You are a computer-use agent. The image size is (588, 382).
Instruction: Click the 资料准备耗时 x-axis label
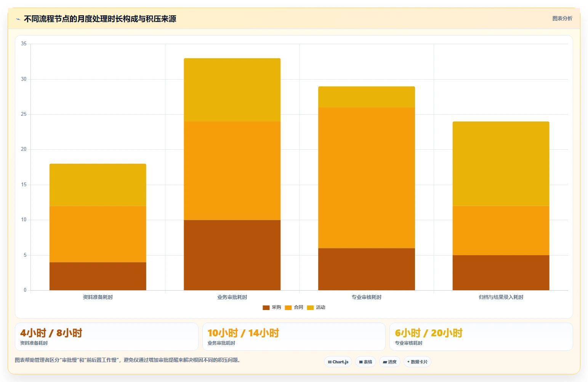point(98,297)
